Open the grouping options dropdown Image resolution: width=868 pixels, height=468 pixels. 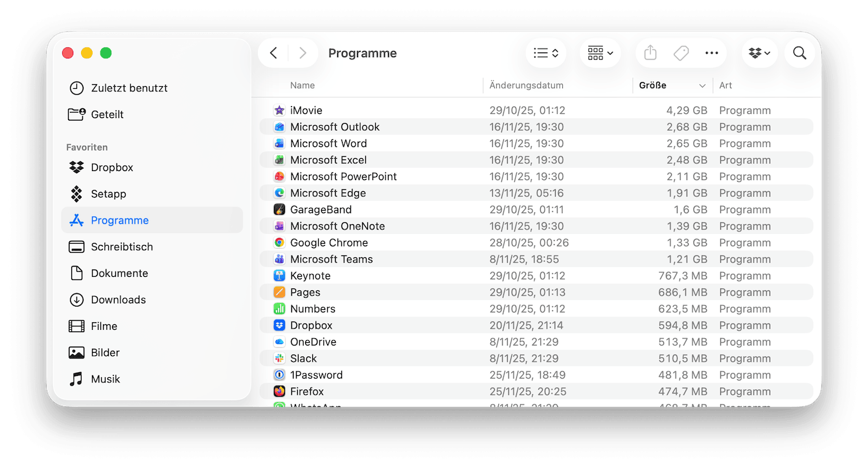coord(600,53)
